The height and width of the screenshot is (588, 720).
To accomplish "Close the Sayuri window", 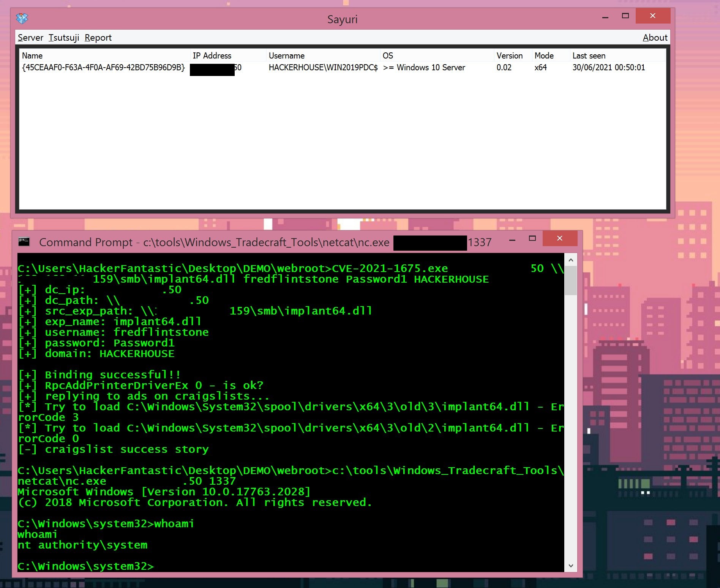I will pyautogui.click(x=653, y=16).
